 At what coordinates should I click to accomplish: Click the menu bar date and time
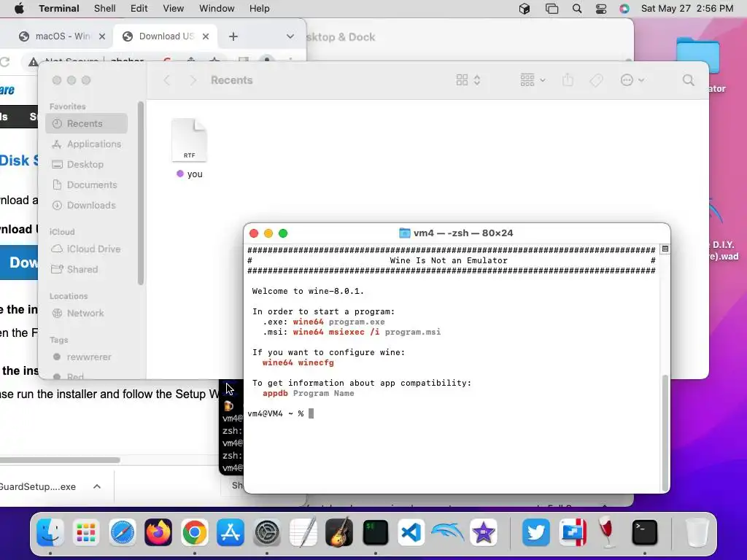(687, 9)
